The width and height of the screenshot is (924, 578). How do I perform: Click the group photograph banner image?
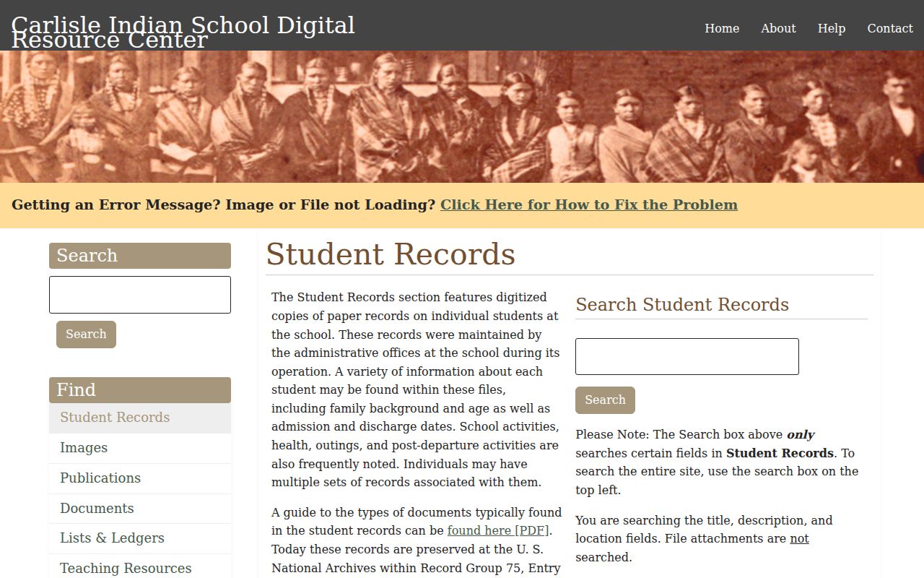coord(462,116)
